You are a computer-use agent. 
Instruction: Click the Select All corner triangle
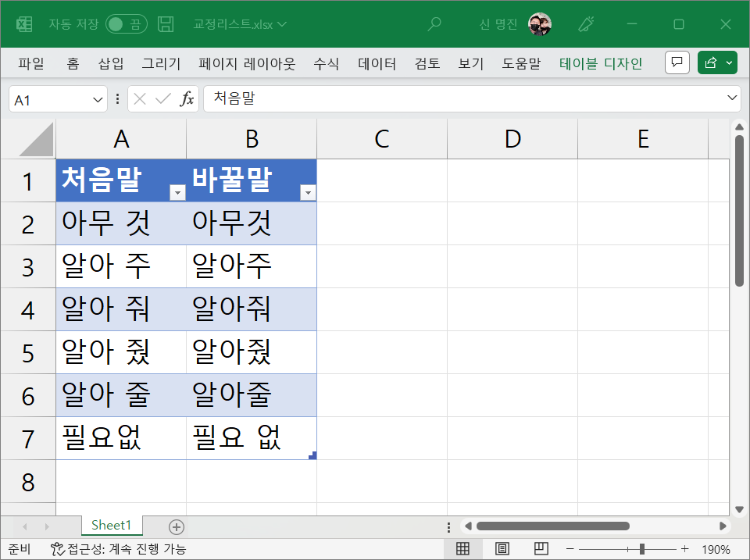click(36, 139)
